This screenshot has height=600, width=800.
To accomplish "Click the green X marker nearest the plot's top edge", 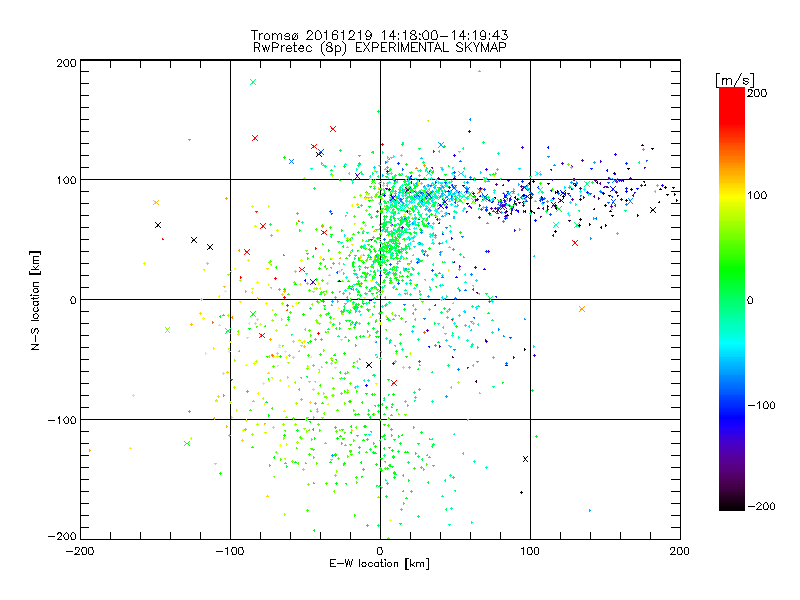I will tap(253, 82).
